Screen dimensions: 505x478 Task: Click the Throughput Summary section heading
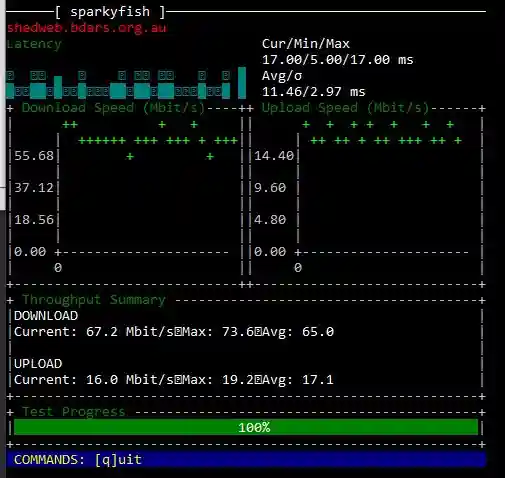[x=94, y=300]
